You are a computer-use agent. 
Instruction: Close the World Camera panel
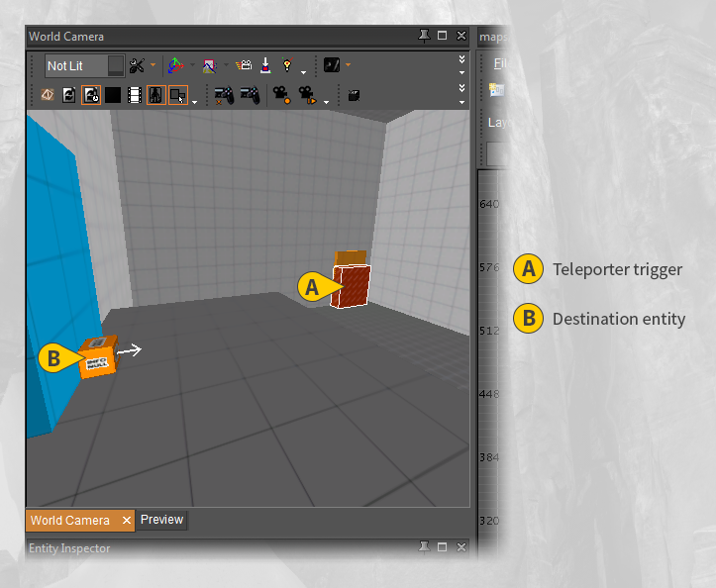pos(461,36)
